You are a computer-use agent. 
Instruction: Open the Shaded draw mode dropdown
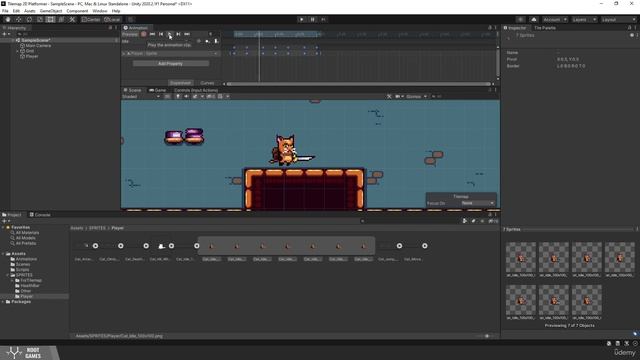tap(141, 97)
